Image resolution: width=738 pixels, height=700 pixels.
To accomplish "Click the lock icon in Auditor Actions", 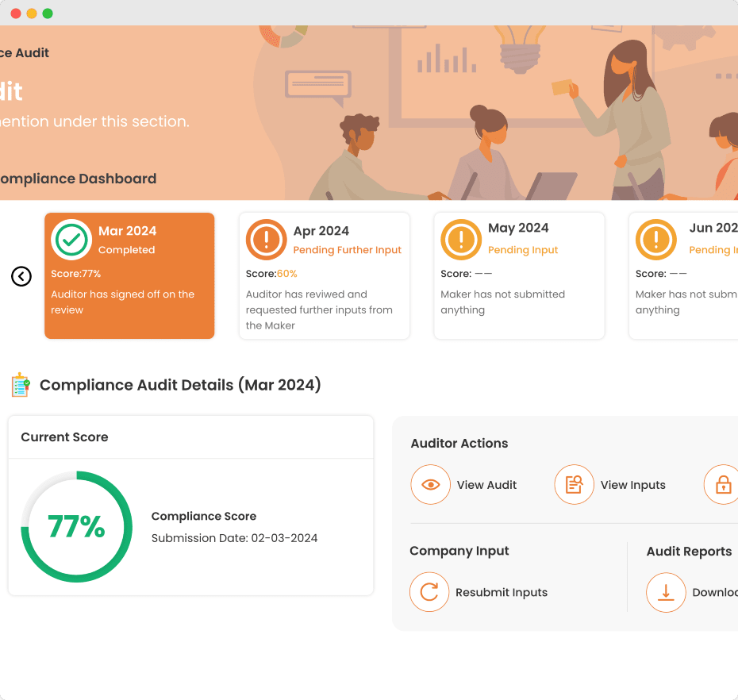I will pos(723,485).
